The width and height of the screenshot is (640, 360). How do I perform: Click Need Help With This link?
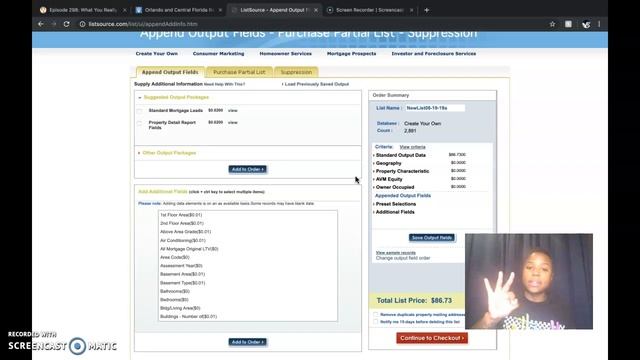click(x=224, y=84)
